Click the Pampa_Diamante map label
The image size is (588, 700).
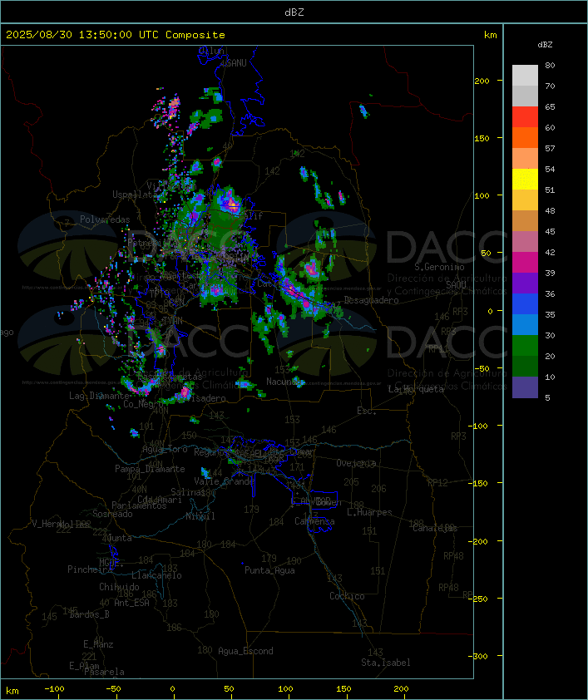click(x=150, y=469)
